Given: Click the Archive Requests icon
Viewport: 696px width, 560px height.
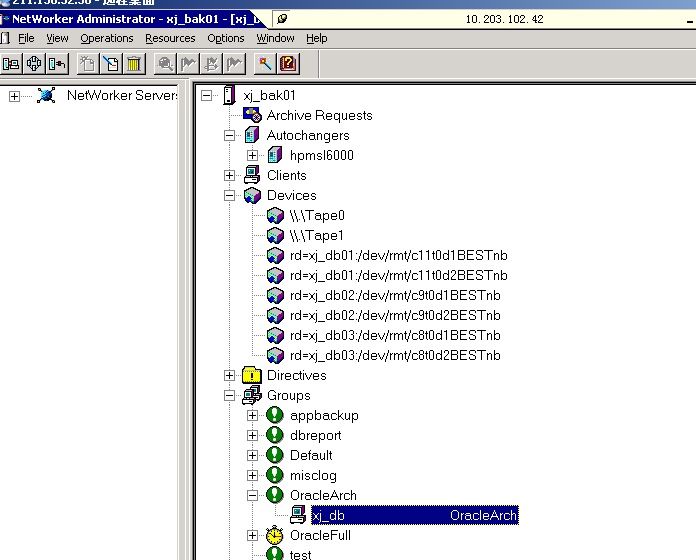Looking at the screenshot, I should point(252,115).
